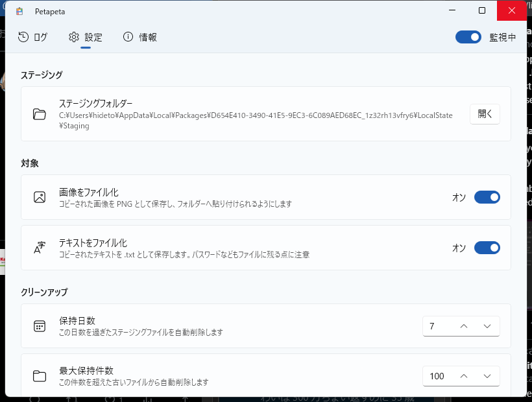Click the history clock icon for ログ
This screenshot has width=532, height=402.
coord(23,37)
